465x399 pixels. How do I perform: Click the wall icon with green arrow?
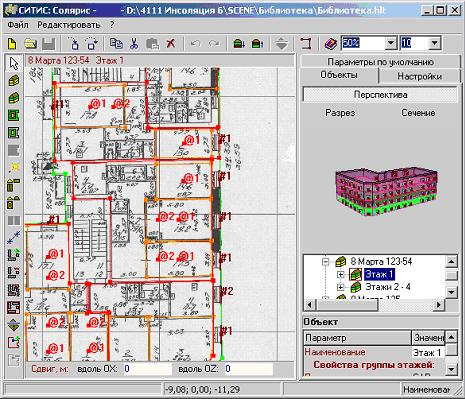tap(14, 254)
